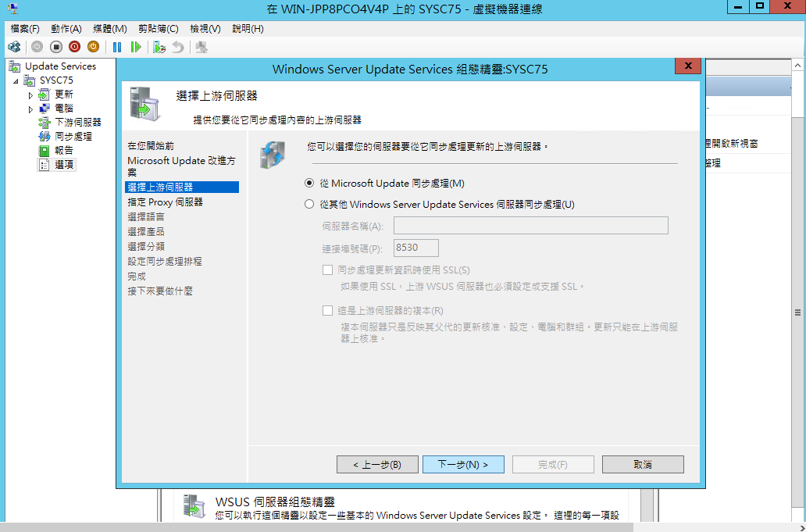This screenshot has width=806, height=532.
Task: Open the 媒體(M) menu
Action: 109,29
